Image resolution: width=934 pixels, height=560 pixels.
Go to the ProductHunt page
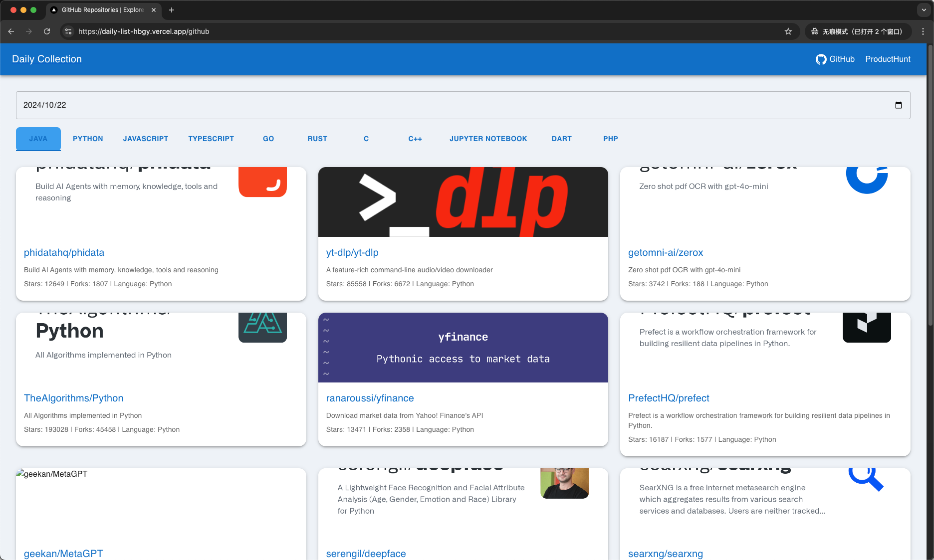(x=888, y=59)
